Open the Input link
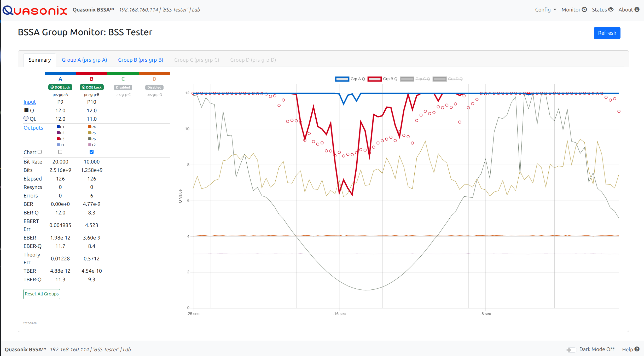This screenshot has width=644, height=356. pos(30,102)
